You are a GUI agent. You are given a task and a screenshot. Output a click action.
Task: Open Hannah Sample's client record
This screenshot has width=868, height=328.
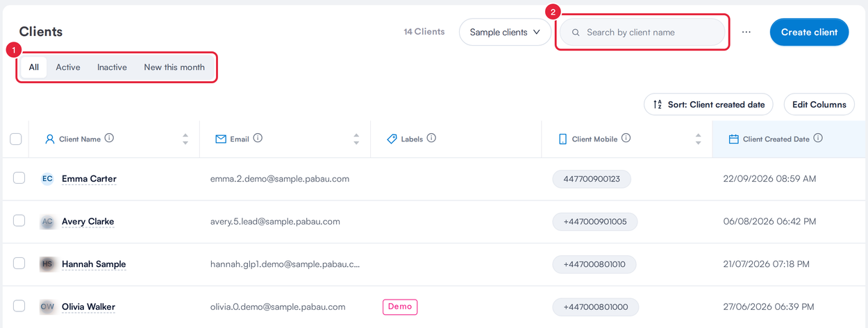pyautogui.click(x=94, y=264)
